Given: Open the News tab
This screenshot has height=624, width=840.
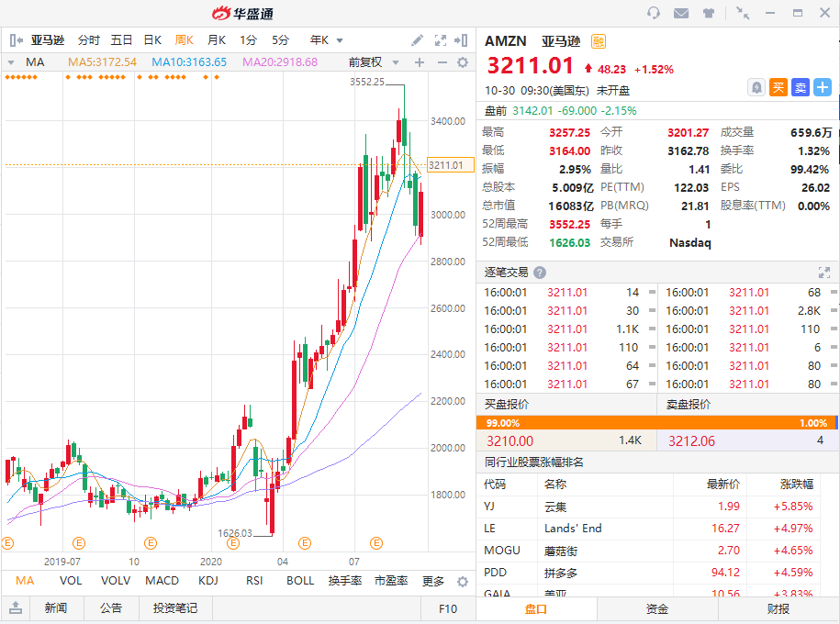Looking at the screenshot, I should (x=56, y=607).
